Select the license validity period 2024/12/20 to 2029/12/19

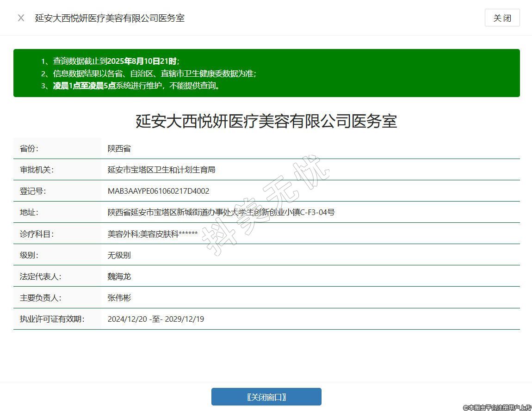[x=155, y=319]
